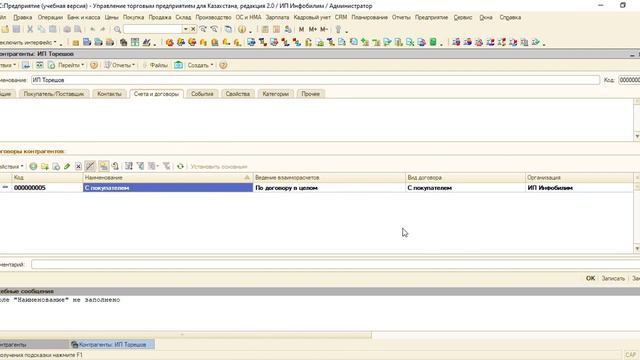Click the funnel filter icon in contracts toolbar
The image size is (640, 360).
click(140, 166)
